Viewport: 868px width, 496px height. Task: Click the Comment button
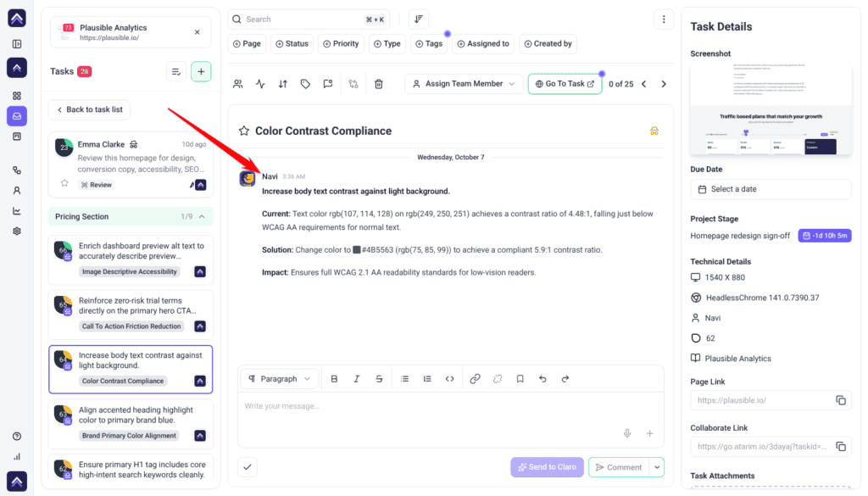coord(619,467)
